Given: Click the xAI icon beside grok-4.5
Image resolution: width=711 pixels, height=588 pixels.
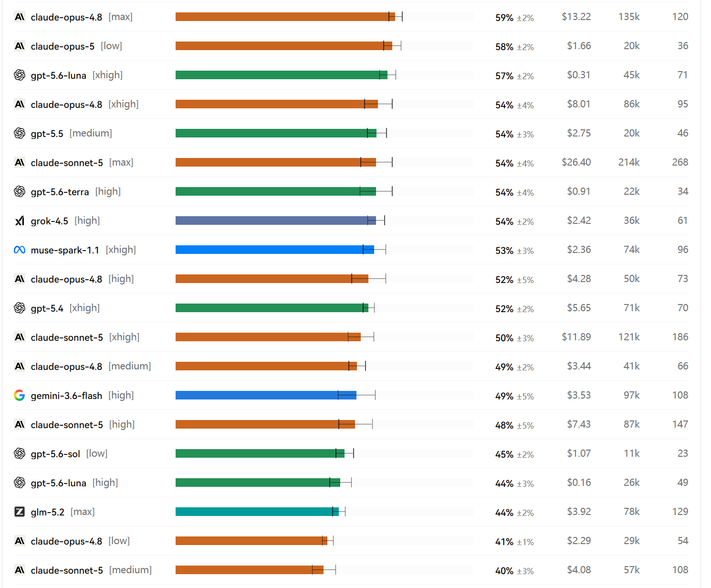Looking at the screenshot, I should point(20,220).
